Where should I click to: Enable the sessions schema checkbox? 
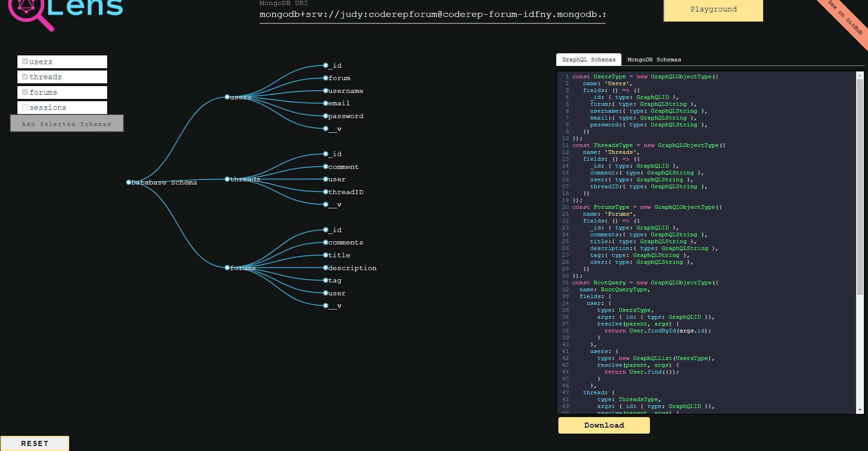25,107
